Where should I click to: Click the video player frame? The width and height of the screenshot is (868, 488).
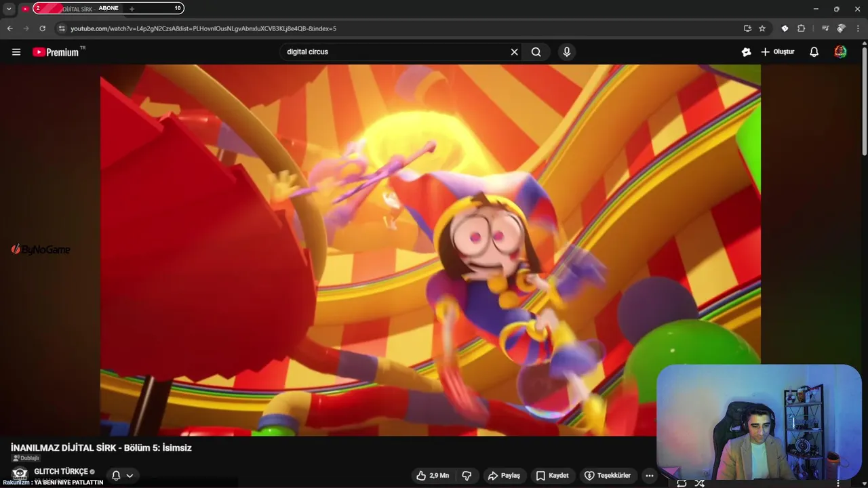(x=430, y=250)
